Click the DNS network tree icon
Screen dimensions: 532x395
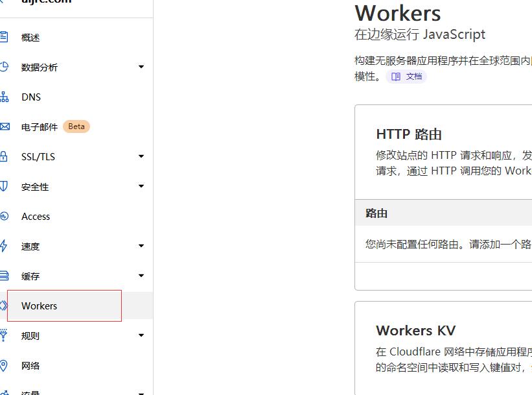(4, 97)
